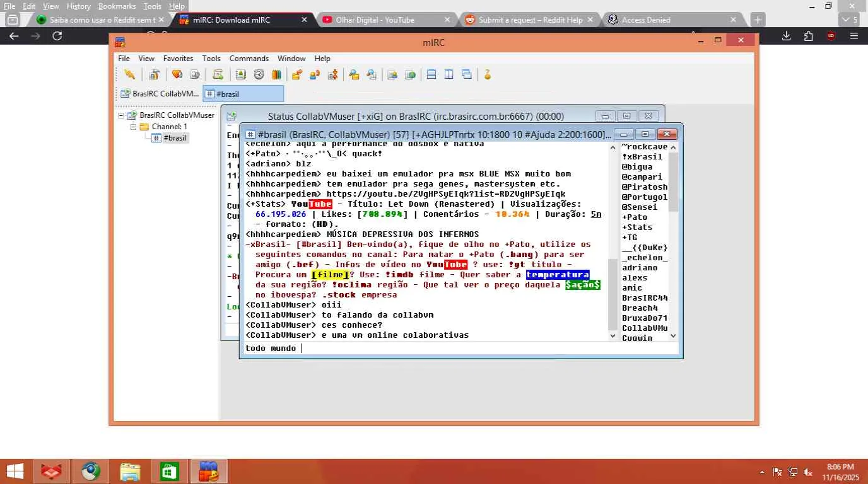Screen dimensions: 868x484
Task: Open the URLs List toolbar icon
Action: click(410, 74)
